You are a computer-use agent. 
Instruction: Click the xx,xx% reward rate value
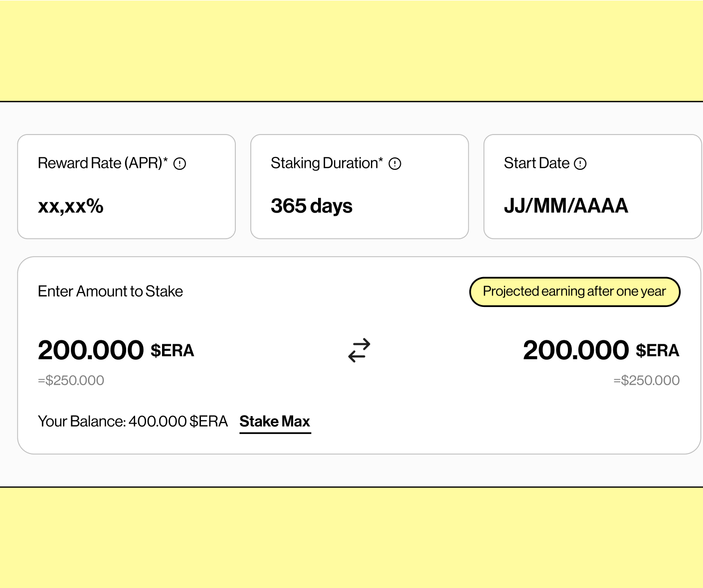point(71,206)
